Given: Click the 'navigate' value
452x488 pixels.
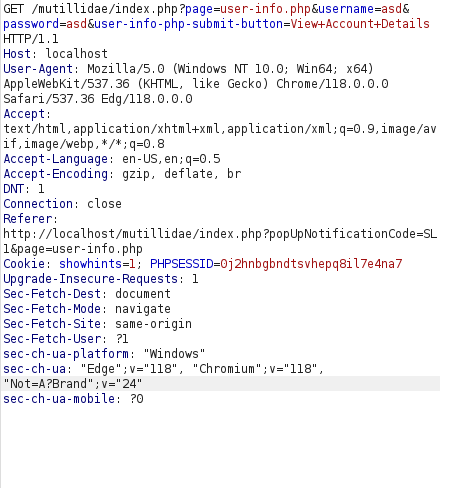Looking at the screenshot, I should click(x=143, y=309).
